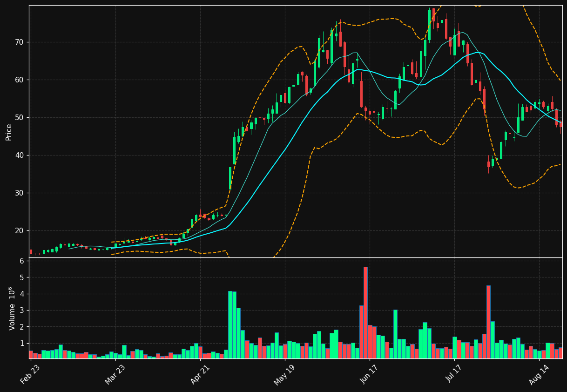Click the 6 volume axis label

click(x=21, y=261)
